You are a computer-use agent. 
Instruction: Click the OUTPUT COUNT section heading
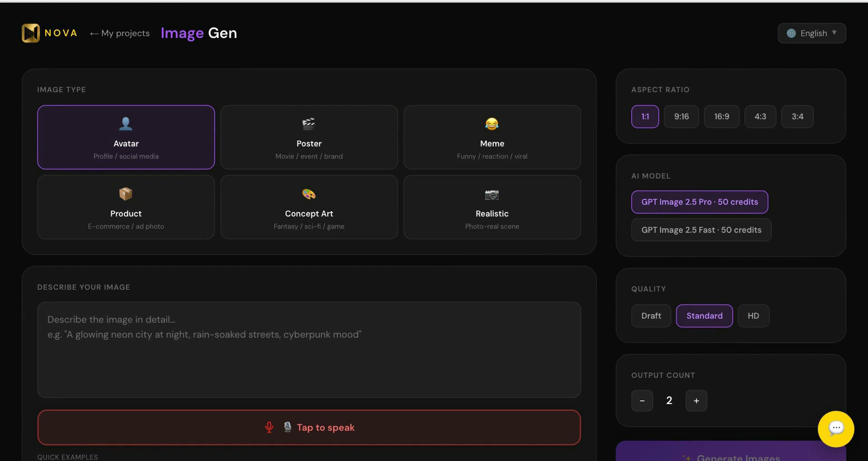point(663,375)
